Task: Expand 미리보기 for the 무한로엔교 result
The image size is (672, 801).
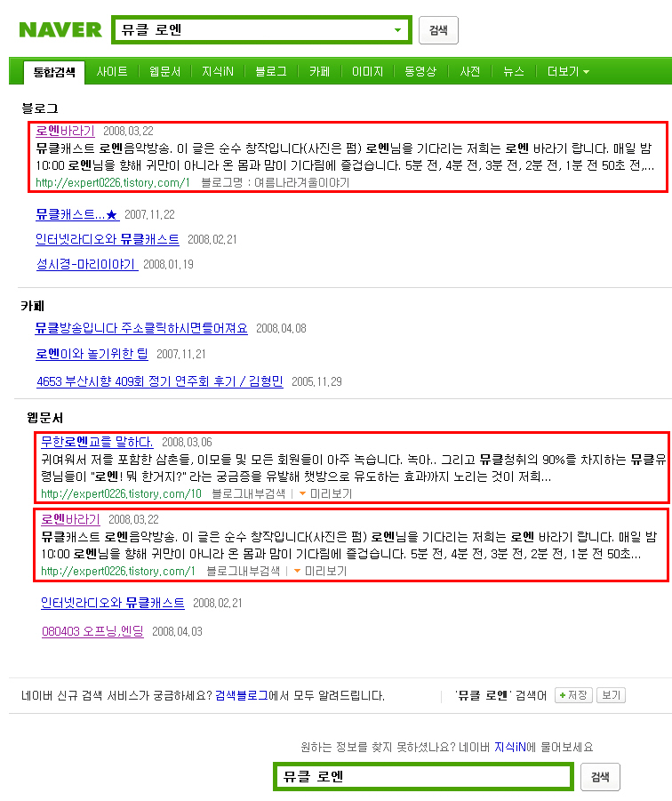Action: [x=325, y=493]
